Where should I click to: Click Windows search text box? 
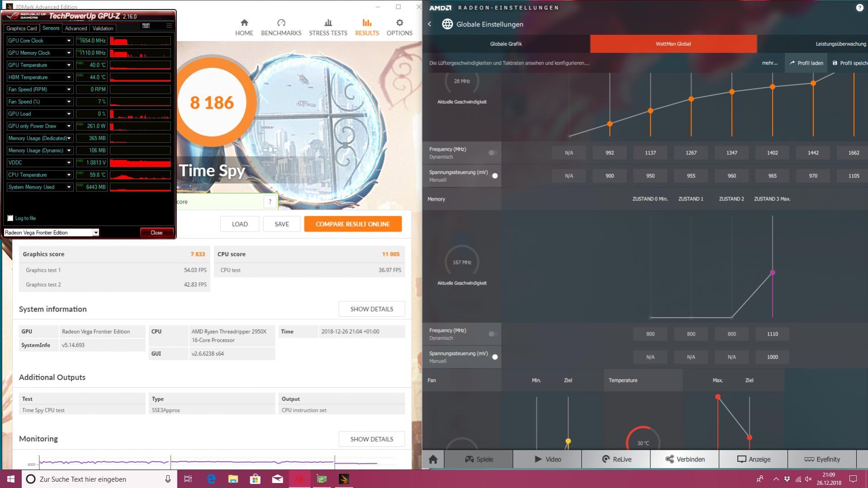[x=100, y=479]
